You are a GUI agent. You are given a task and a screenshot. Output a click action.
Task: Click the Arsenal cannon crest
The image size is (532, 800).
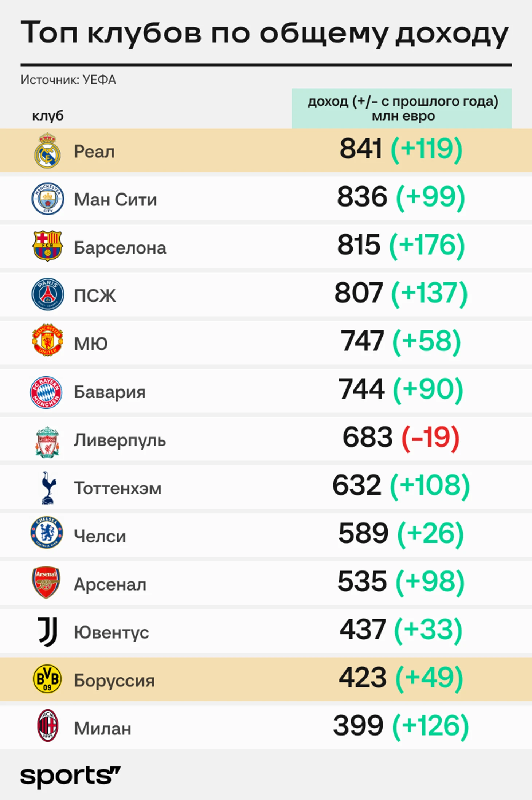pyautogui.click(x=46, y=583)
